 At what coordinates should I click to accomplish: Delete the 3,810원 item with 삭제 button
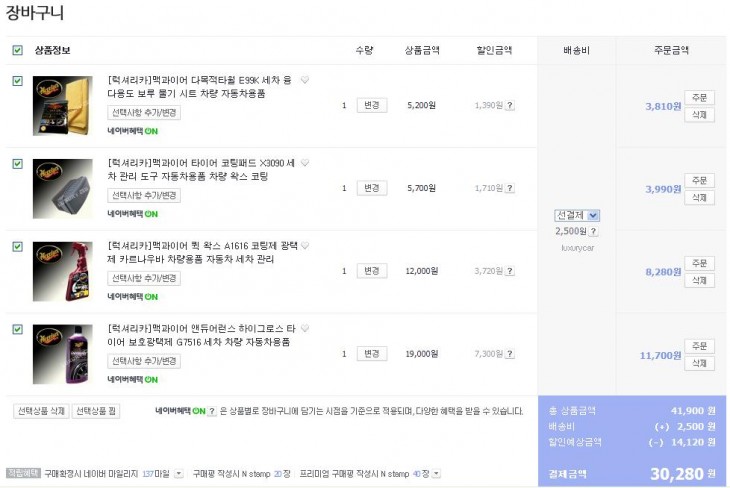[x=699, y=115]
